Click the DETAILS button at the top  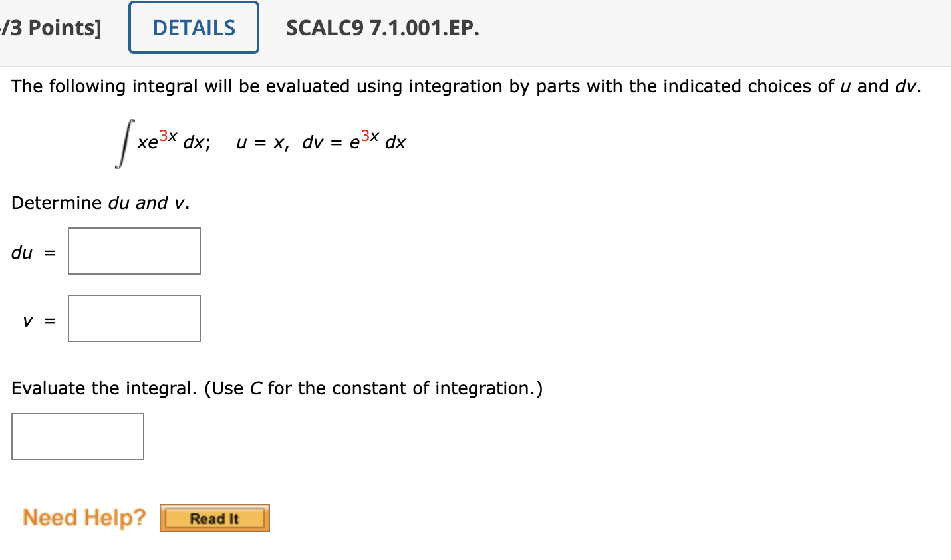193,27
